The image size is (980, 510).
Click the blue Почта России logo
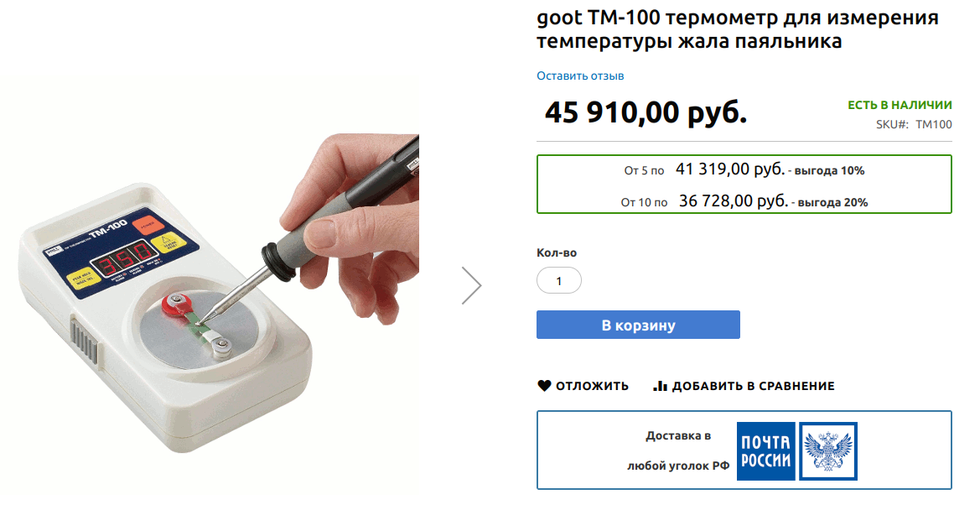coord(765,450)
